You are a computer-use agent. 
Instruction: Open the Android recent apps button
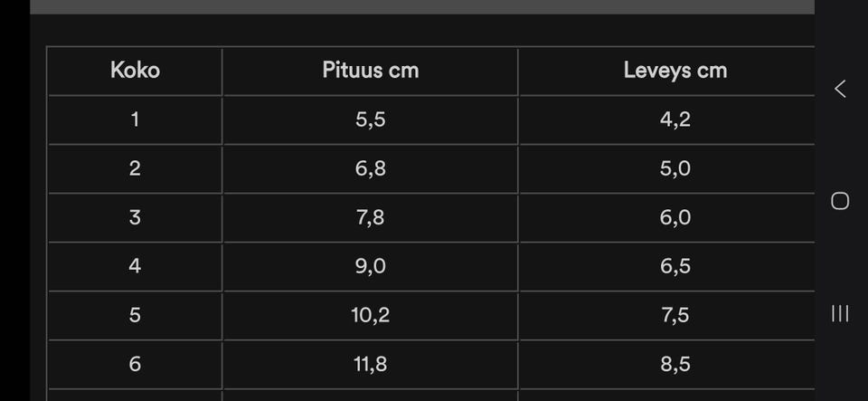pos(840,313)
